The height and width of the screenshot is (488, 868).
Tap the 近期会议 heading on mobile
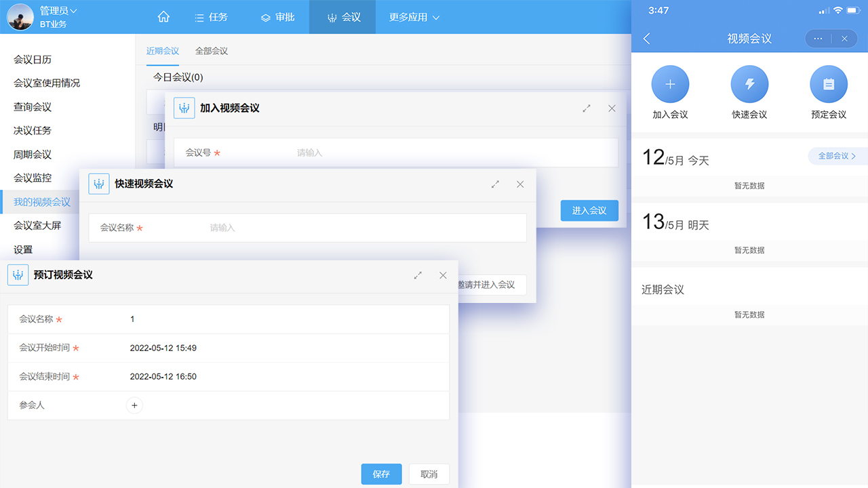click(x=663, y=289)
